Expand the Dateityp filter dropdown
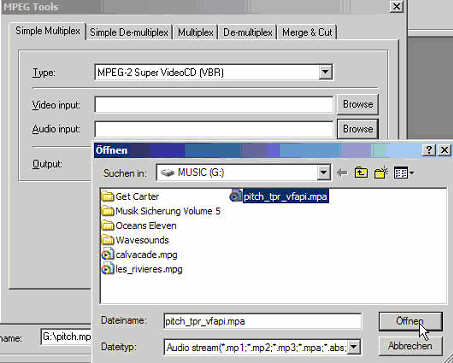The image size is (453, 363). coord(354,347)
